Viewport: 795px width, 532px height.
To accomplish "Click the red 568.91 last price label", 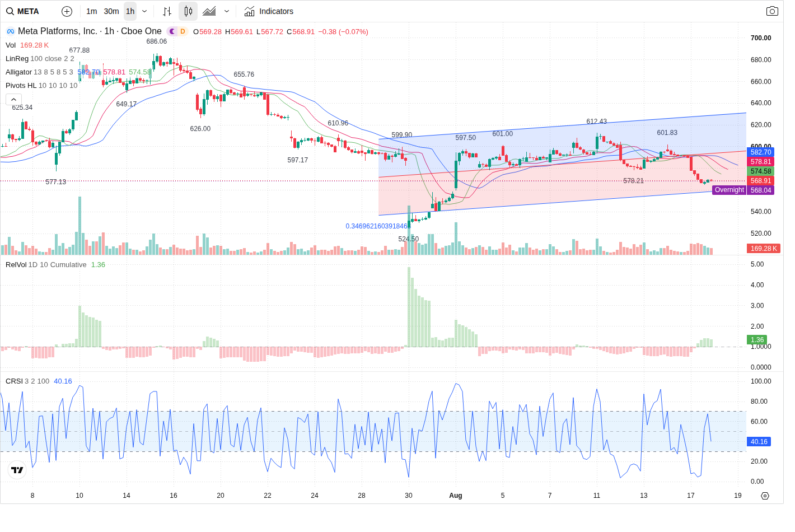I will click(761, 181).
